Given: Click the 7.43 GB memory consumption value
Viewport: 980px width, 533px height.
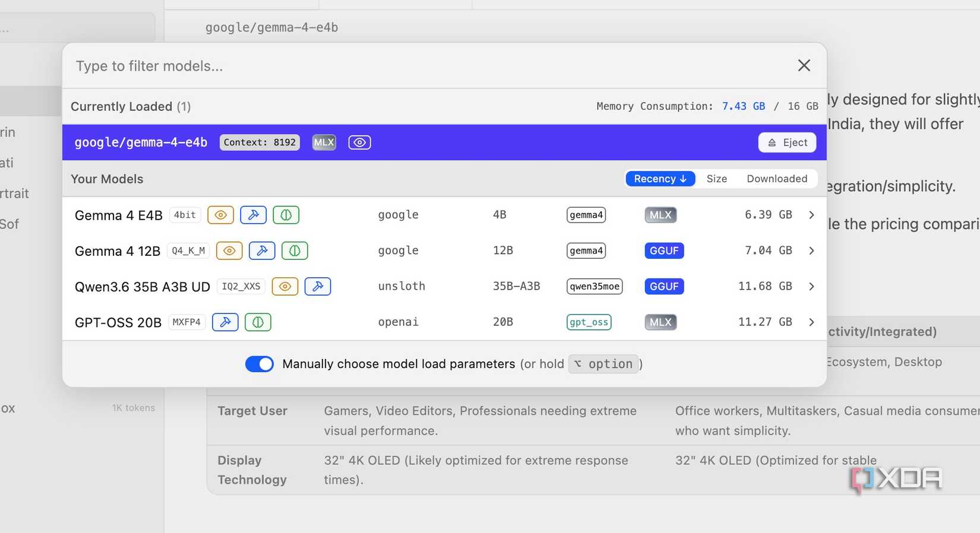Looking at the screenshot, I should [744, 106].
